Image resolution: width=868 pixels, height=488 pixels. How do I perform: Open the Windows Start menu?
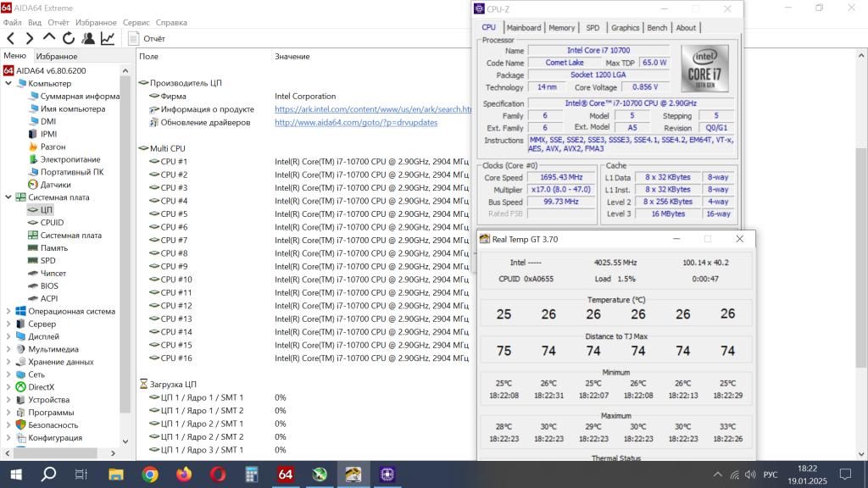[16, 474]
